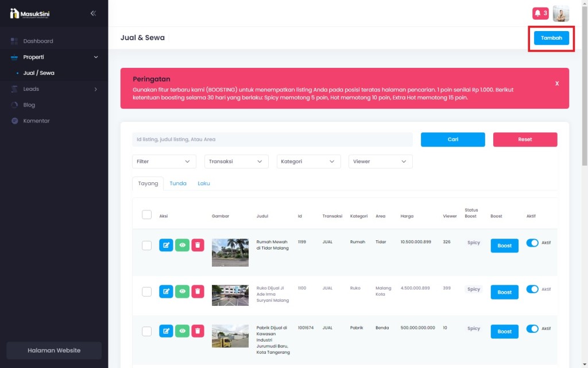Disable the Aktif switch for Rumah Mewah
588x368 pixels.
532,243
